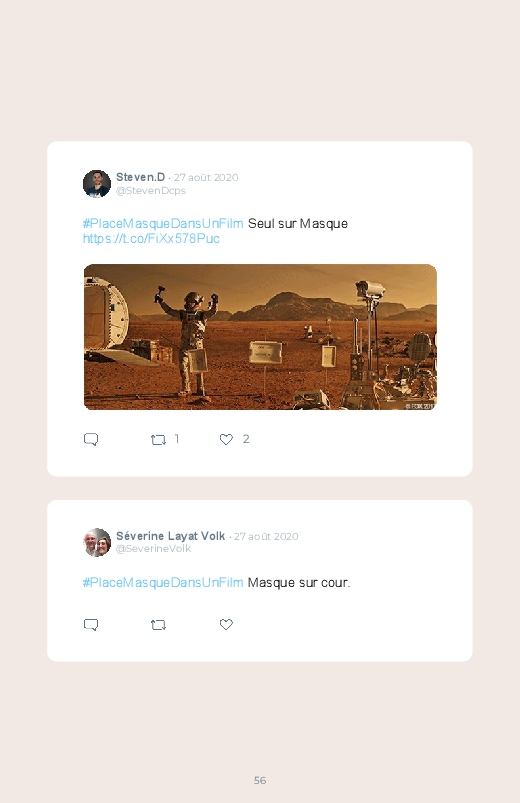The width and height of the screenshot is (520, 803).
Task: Open the Mars astronaut image in the tweet
Action: [x=260, y=337]
